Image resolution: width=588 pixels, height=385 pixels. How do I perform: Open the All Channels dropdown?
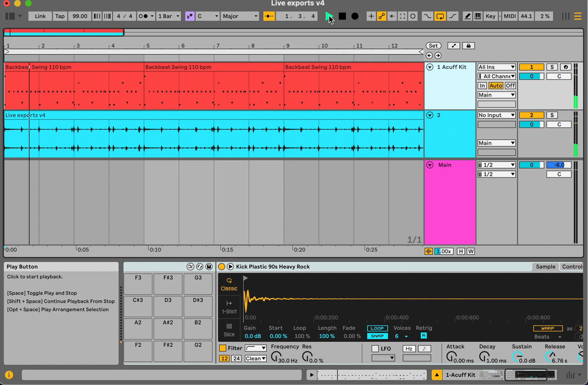coord(497,76)
